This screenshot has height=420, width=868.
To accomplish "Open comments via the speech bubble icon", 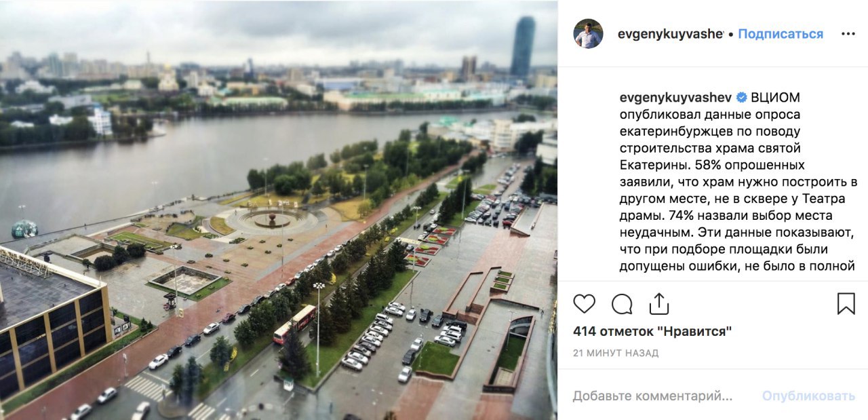I will (622, 304).
